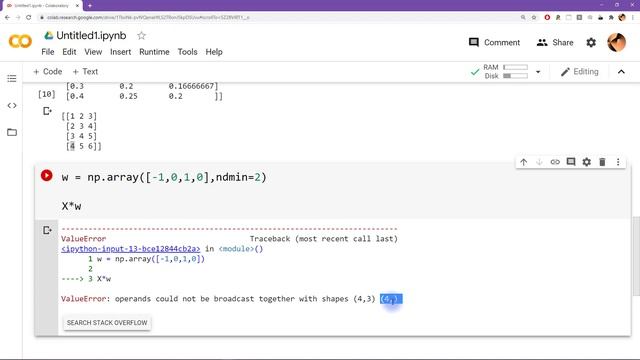Click the ----> 3 X*w traceback line

(x=86, y=279)
